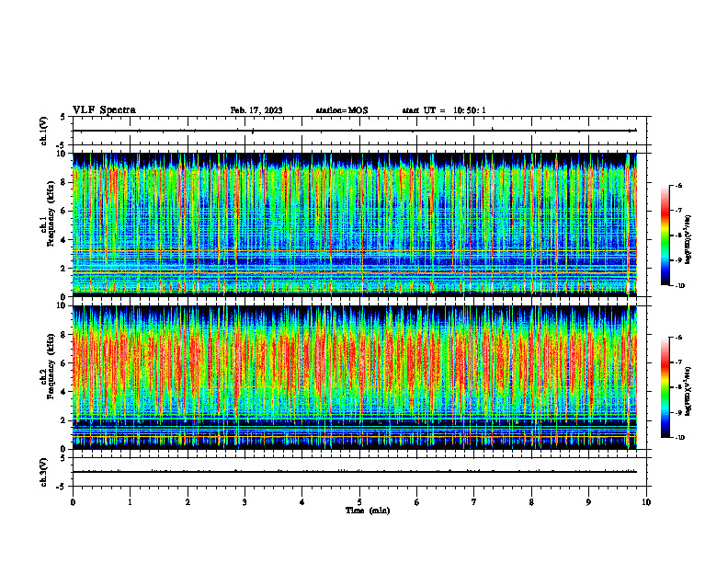Click the 'ch.3(V)' axis label

(x=43, y=472)
